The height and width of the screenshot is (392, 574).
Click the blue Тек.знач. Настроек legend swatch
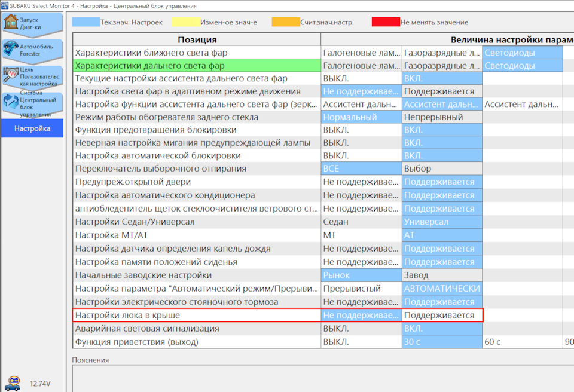(x=86, y=22)
